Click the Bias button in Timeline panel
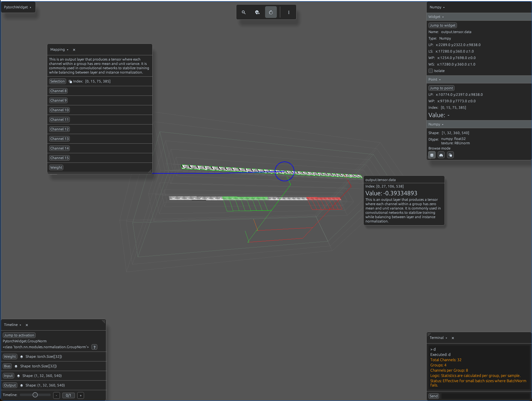Image resolution: width=532 pixels, height=401 pixels. (x=7, y=366)
